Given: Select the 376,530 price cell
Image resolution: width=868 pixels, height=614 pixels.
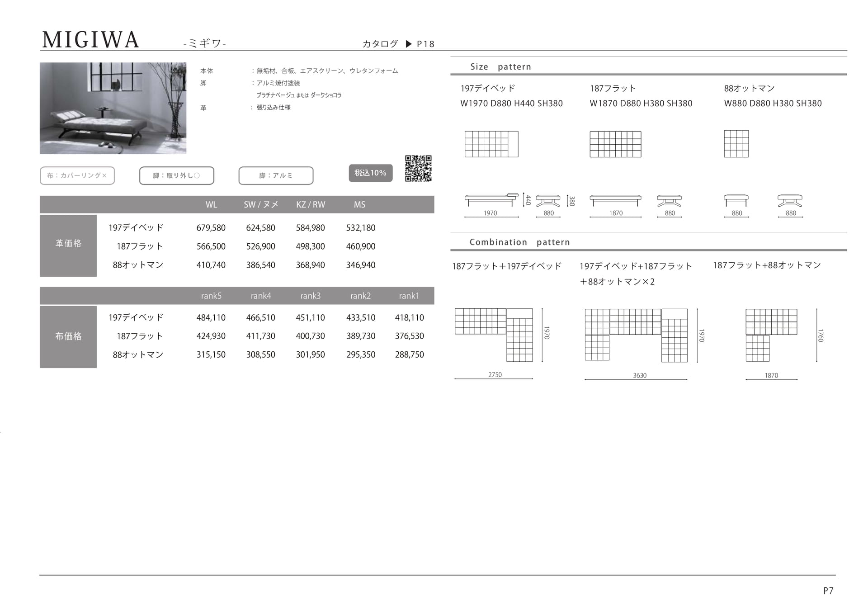Looking at the screenshot, I should pos(410,336).
